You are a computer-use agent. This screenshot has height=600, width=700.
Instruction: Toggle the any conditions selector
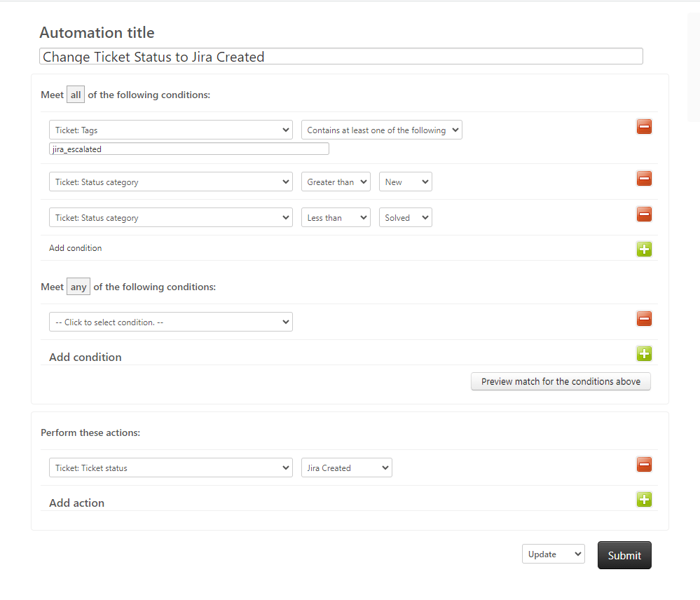point(78,286)
